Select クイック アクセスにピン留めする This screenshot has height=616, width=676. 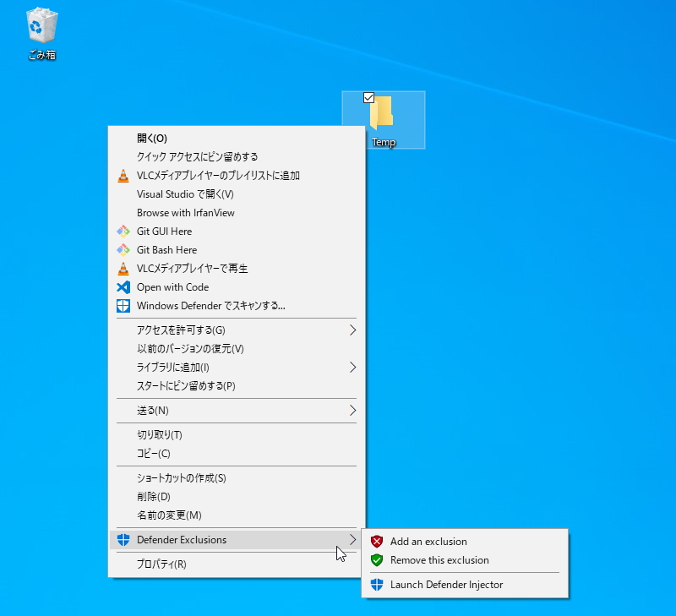[x=237, y=157]
